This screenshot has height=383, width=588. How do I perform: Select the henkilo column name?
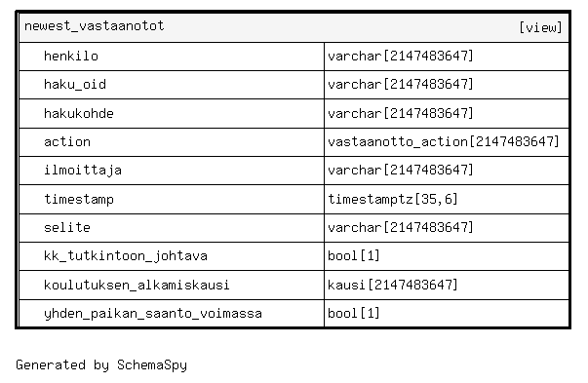[x=71, y=57]
